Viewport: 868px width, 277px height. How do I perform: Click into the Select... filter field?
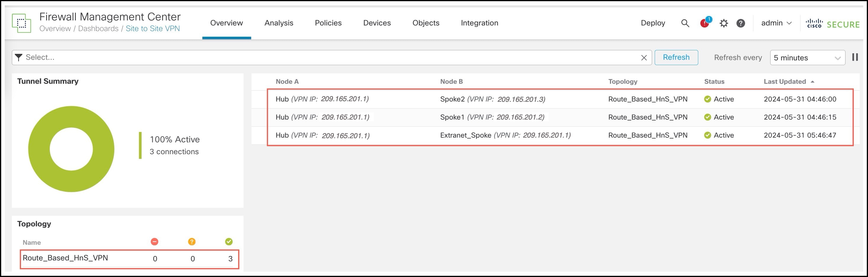point(331,57)
